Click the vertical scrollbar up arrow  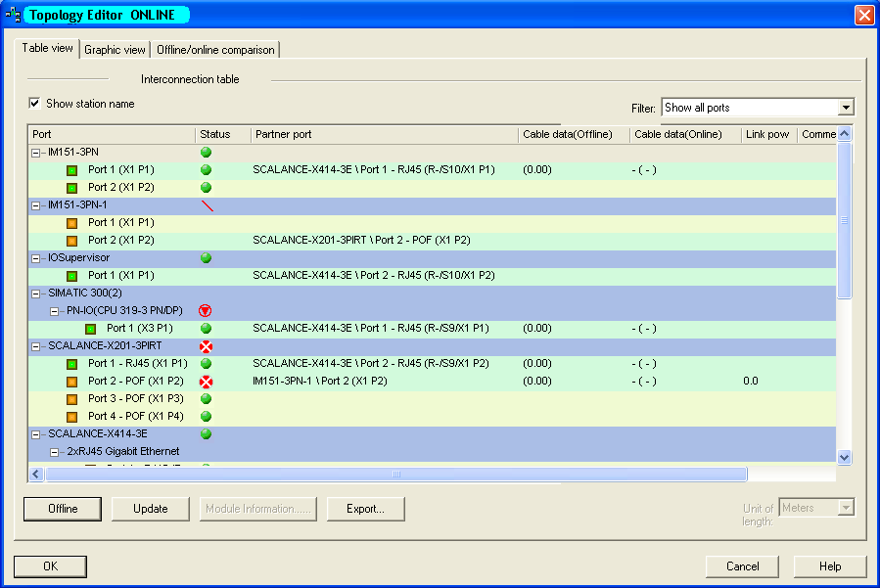click(844, 133)
